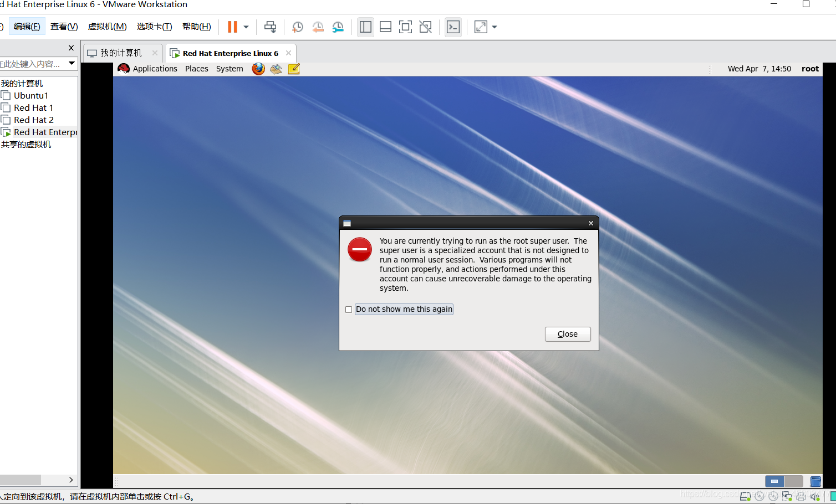Screen dimensions: 836x504
Task: Toggle the console view button
Action: (x=453, y=27)
